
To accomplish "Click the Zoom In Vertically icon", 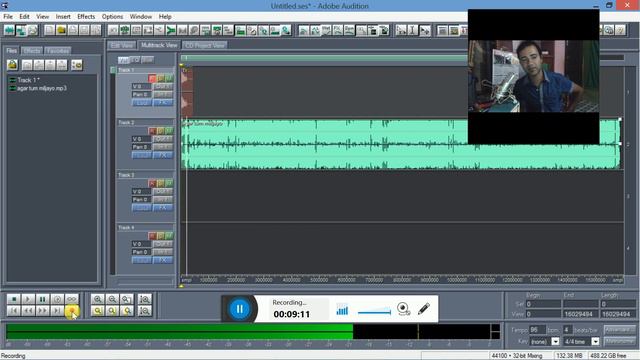I will click(144, 299).
